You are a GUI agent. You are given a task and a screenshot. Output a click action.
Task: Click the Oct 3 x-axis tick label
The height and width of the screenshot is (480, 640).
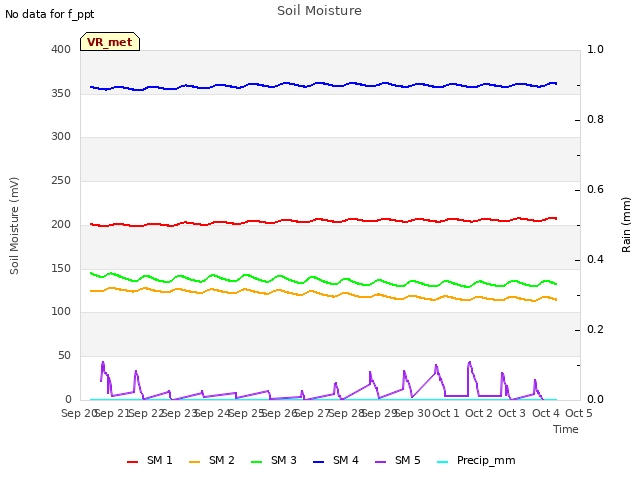pos(512,413)
